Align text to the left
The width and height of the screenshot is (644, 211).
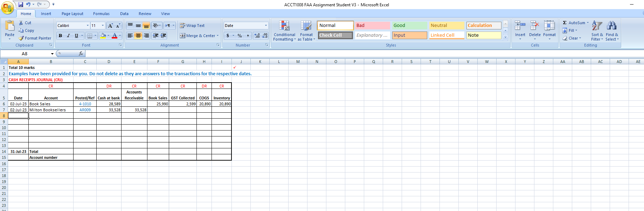(x=130, y=36)
